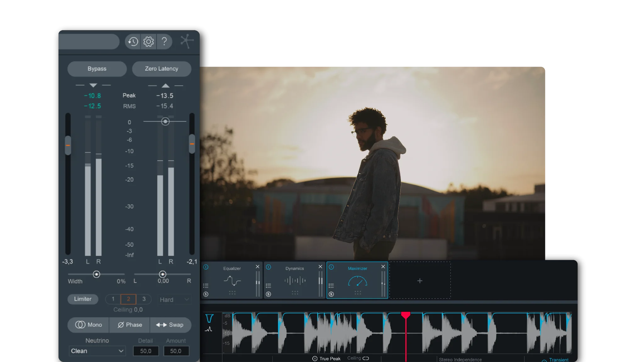Click the input meter down-triangle expander

(93, 85)
